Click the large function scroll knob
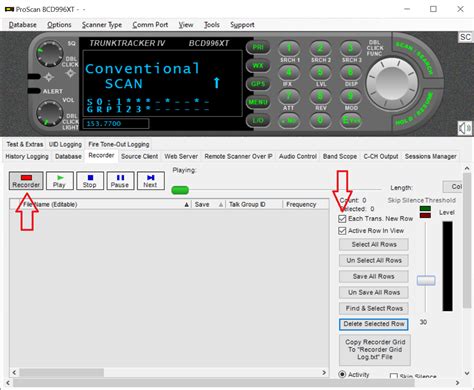 (392, 83)
